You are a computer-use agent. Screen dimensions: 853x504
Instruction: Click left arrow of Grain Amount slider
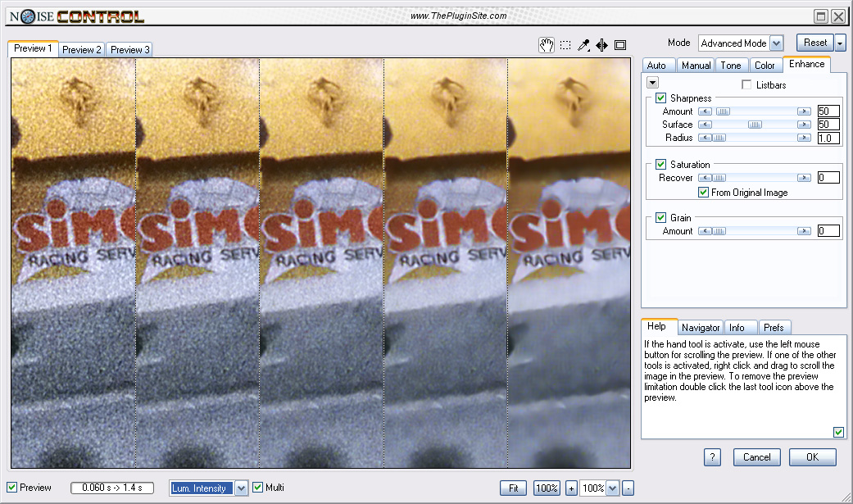click(x=705, y=231)
